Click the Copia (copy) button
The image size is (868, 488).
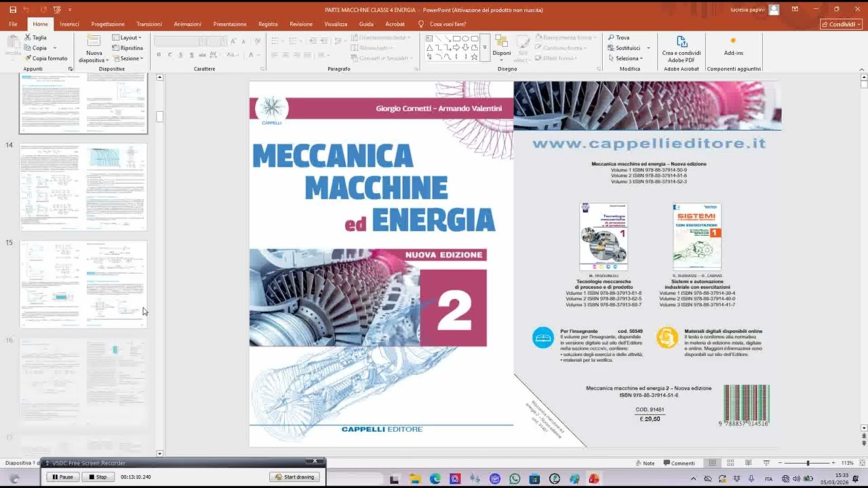[35, 47]
